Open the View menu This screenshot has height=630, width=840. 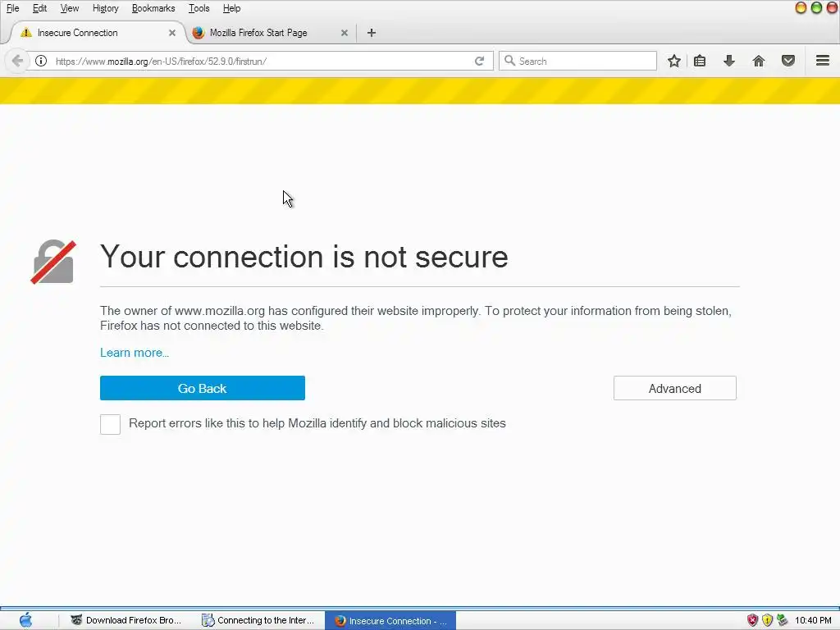[x=70, y=8]
